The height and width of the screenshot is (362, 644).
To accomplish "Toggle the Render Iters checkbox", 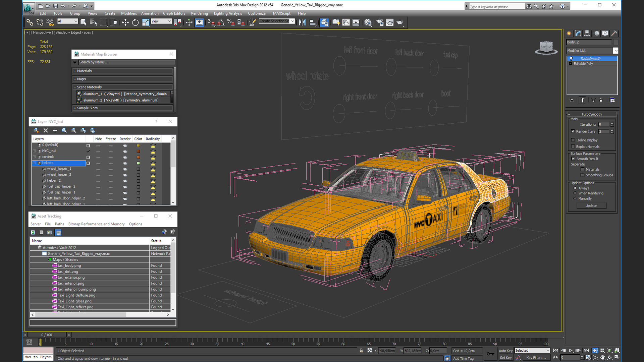I will pos(573,131).
